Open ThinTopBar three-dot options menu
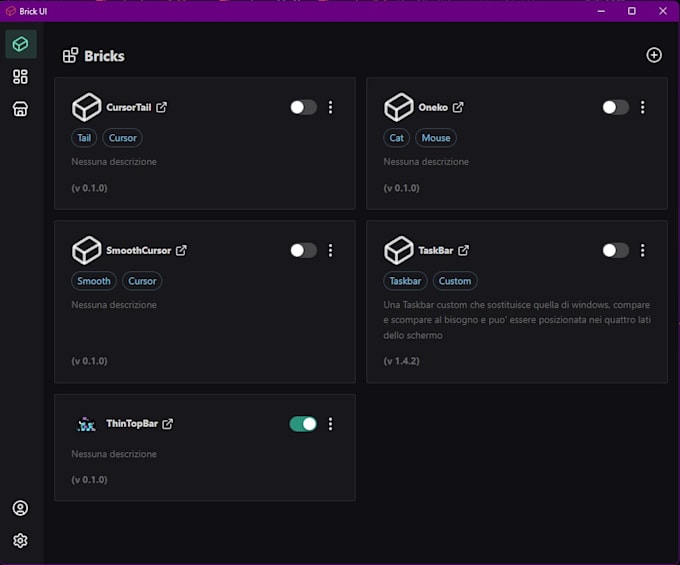The image size is (680, 565). 330,424
